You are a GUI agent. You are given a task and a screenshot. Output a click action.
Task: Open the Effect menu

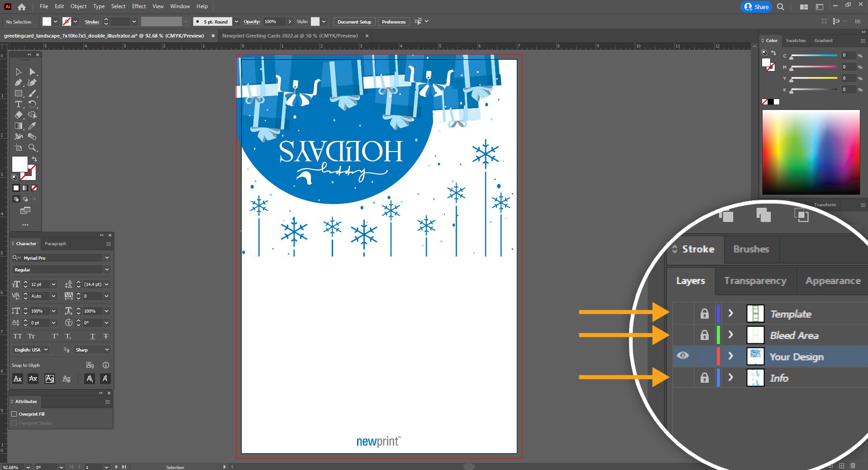point(138,6)
